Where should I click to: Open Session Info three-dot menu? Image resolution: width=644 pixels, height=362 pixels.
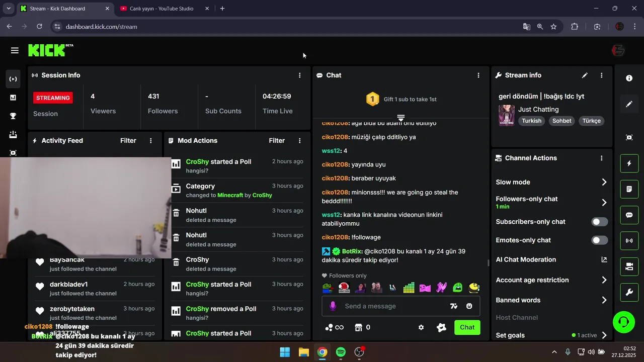pos(300,75)
